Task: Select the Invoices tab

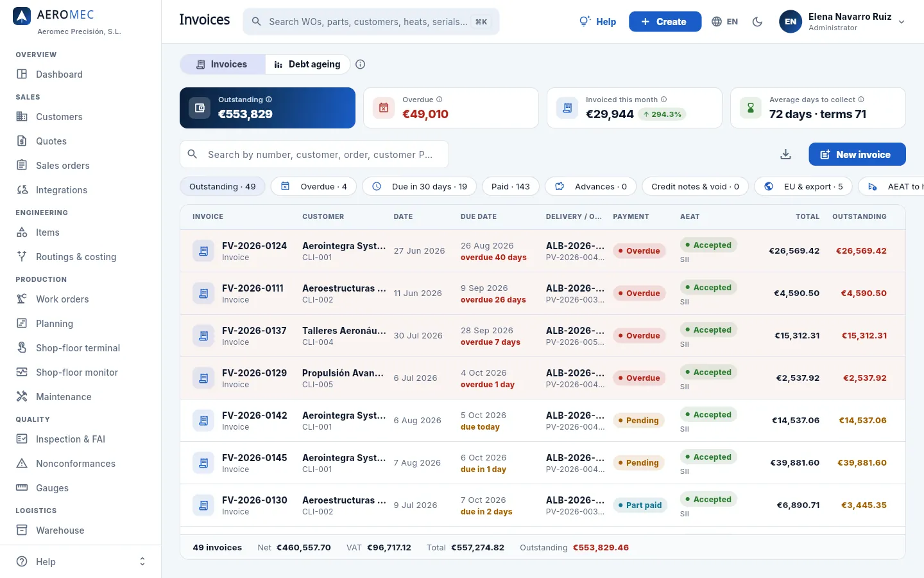Action: point(222,64)
